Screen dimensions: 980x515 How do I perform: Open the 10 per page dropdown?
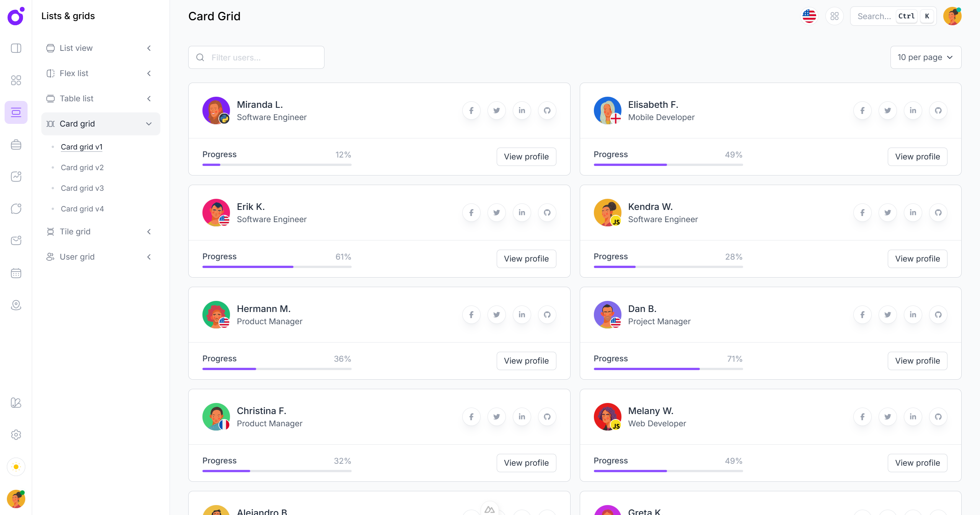point(925,57)
